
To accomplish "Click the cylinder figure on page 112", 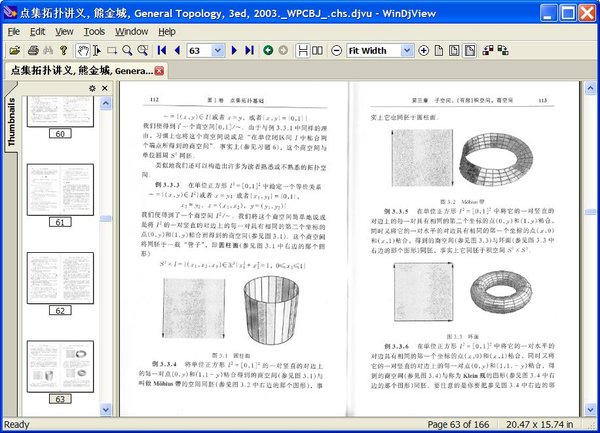I will (271, 310).
